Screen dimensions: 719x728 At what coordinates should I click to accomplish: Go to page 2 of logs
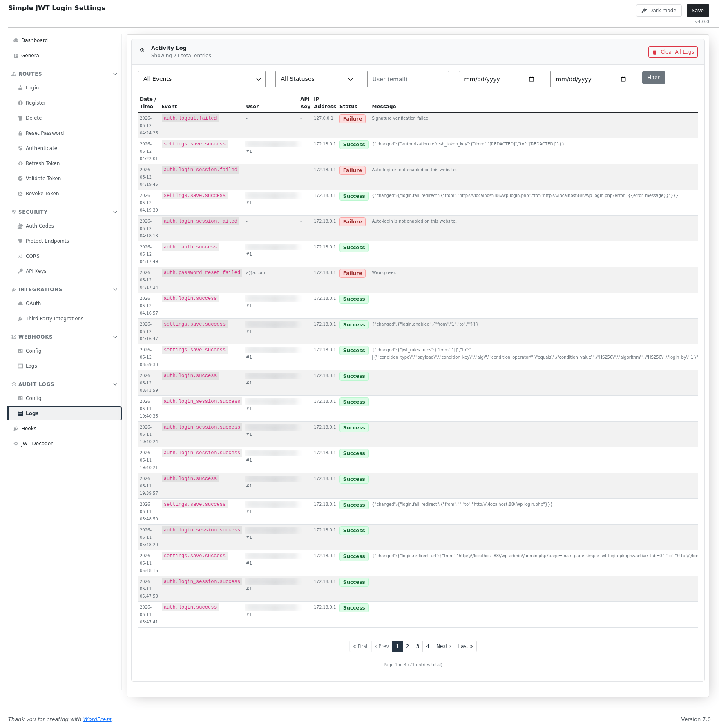pos(407,646)
